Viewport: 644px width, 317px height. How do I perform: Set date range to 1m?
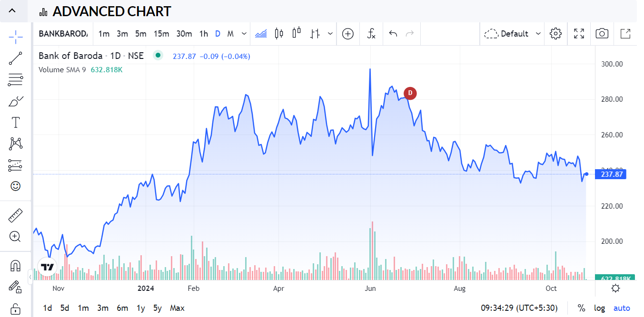coord(83,308)
